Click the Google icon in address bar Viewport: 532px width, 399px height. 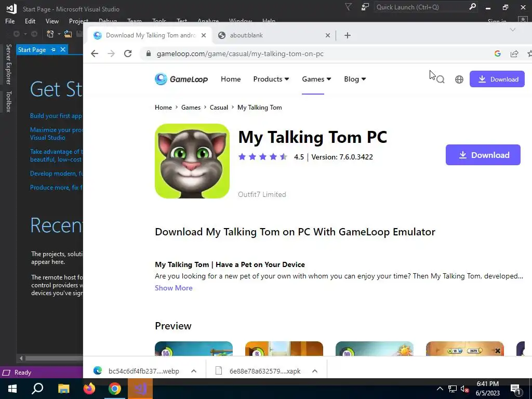[497, 54]
